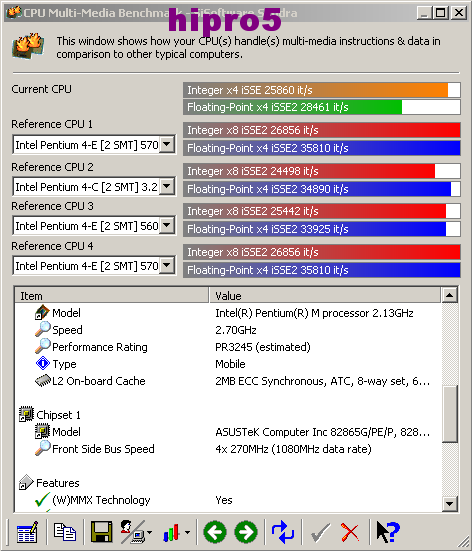Click the Reference CPU 1 label
Image resolution: width=472 pixels, height=551 pixels.
point(52,124)
